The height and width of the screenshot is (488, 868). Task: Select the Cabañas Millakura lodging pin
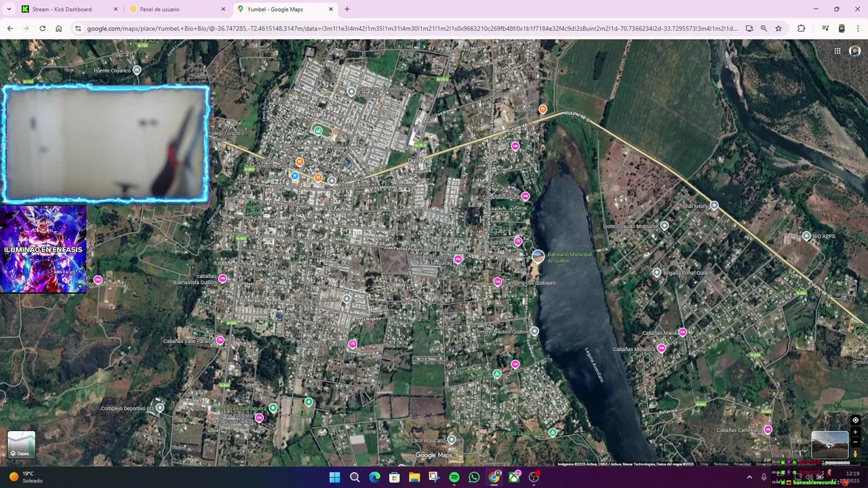pos(661,348)
